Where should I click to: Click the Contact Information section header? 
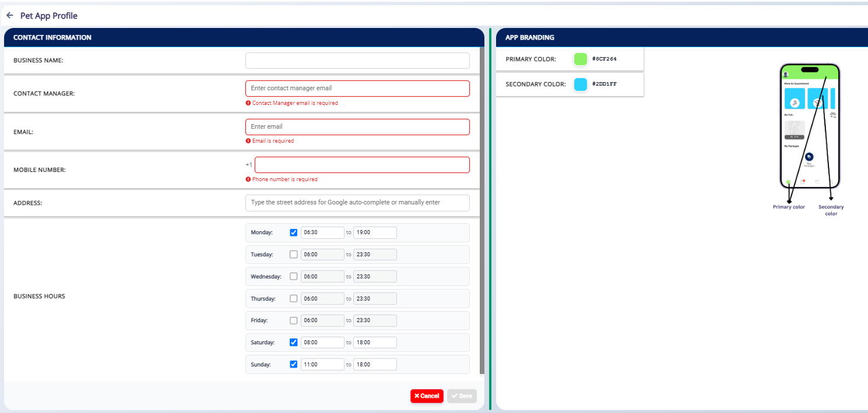52,37
